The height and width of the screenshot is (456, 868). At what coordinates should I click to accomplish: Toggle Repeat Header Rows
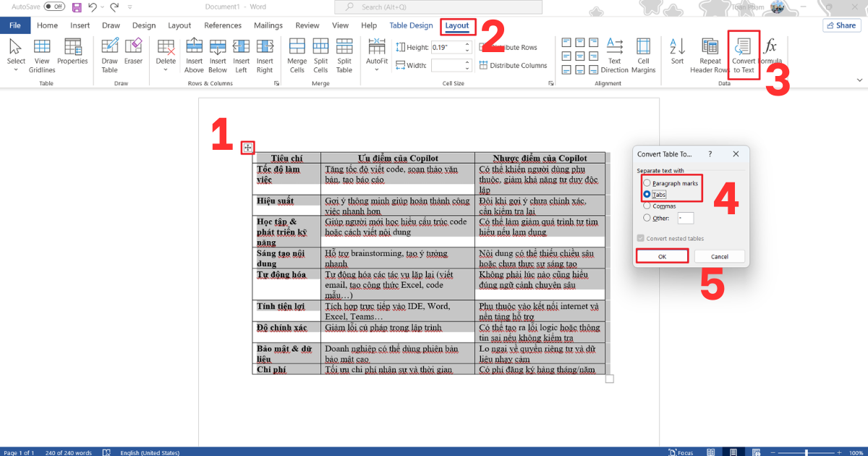[x=710, y=54]
